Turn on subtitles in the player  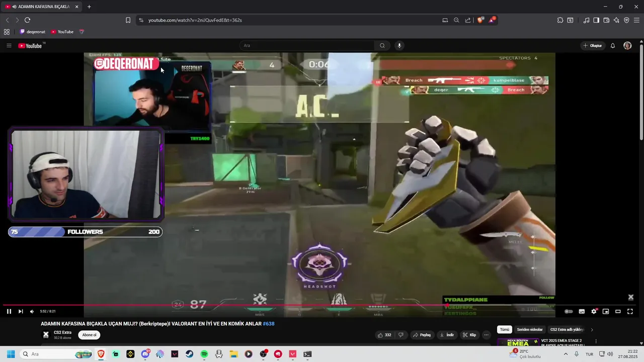(582, 311)
